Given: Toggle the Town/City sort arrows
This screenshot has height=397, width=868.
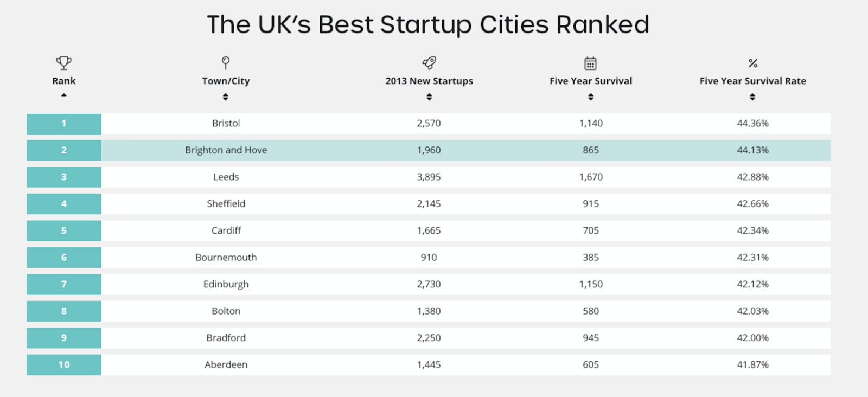Looking at the screenshot, I should point(226,97).
